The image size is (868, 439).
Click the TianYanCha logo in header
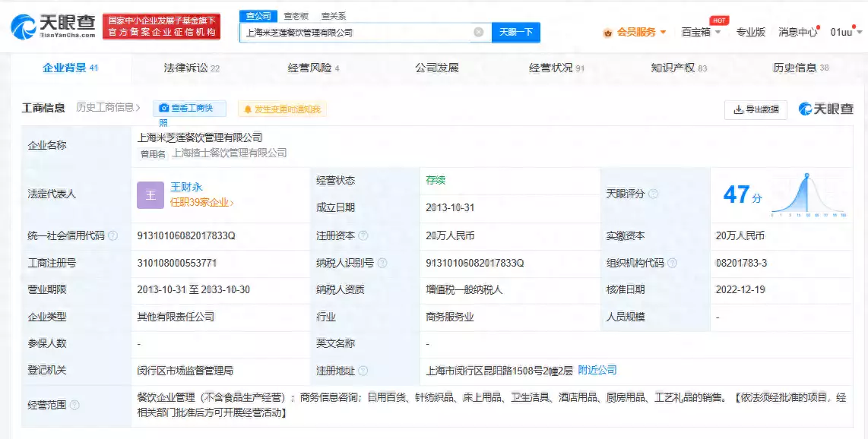point(53,27)
